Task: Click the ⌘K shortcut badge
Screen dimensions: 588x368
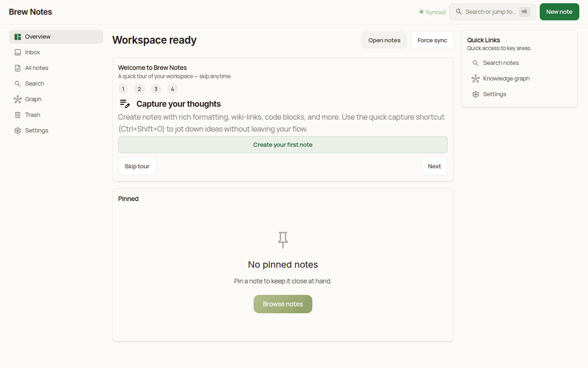Action: pyautogui.click(x=525, y=12)
